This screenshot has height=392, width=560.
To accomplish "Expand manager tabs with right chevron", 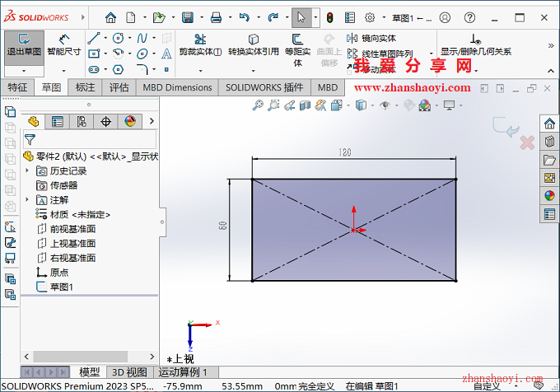I will tap(152, 121).
